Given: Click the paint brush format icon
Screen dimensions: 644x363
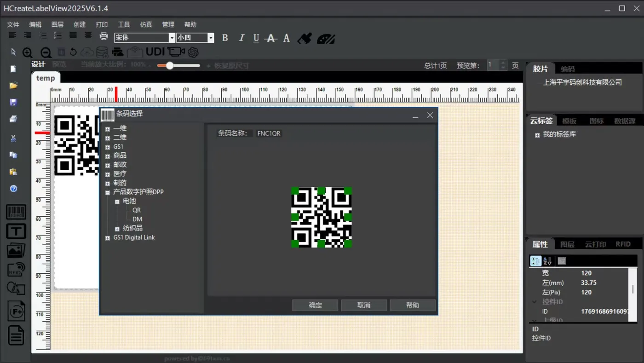Looking at the screenshot, I should (305, 38).
